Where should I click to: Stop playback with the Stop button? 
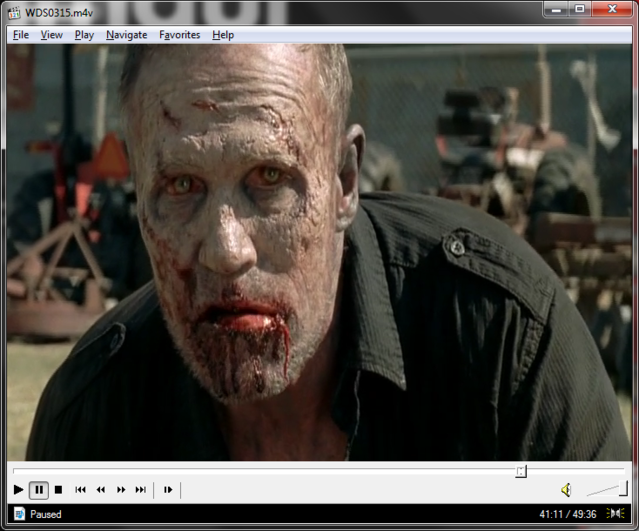(58, 489)
